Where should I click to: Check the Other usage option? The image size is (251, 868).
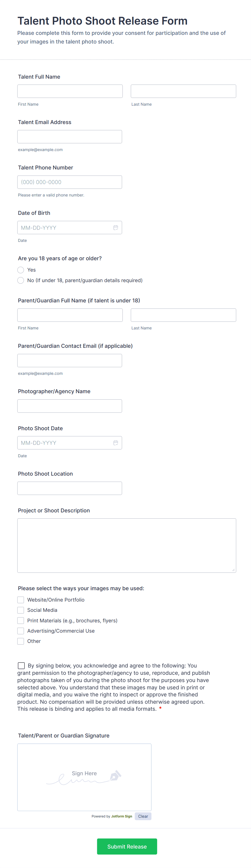pos(21,641)
